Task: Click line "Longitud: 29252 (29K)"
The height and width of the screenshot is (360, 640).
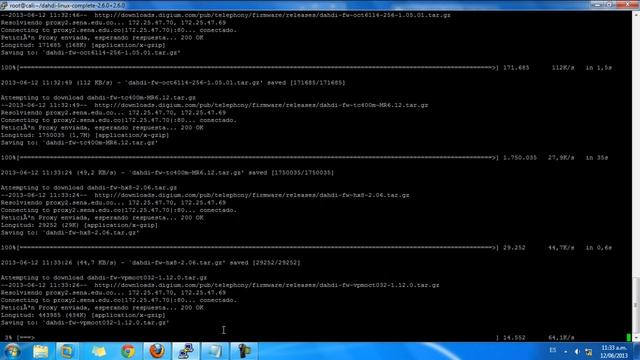Action: coord(79,225)
